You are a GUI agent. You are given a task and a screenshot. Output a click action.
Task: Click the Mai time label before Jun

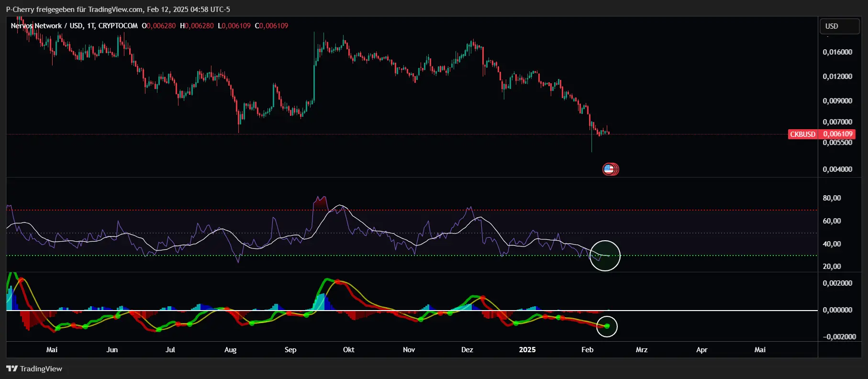[52, 350]
